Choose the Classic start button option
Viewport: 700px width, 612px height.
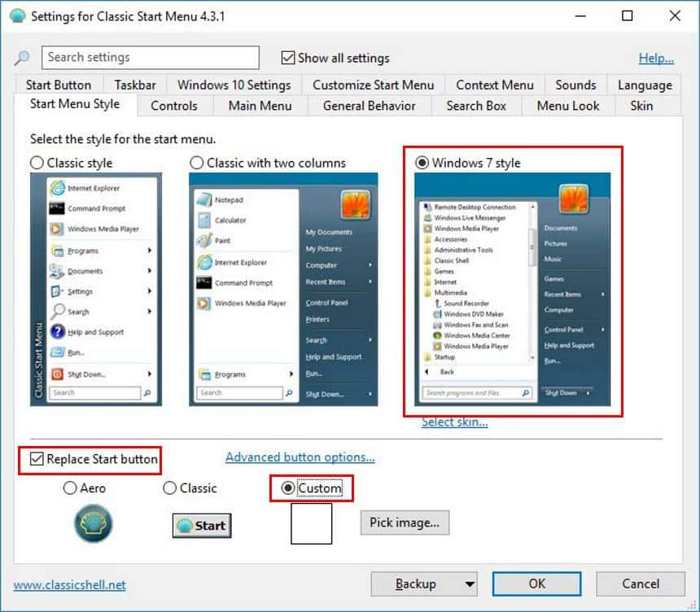click(x=169, y=488)
